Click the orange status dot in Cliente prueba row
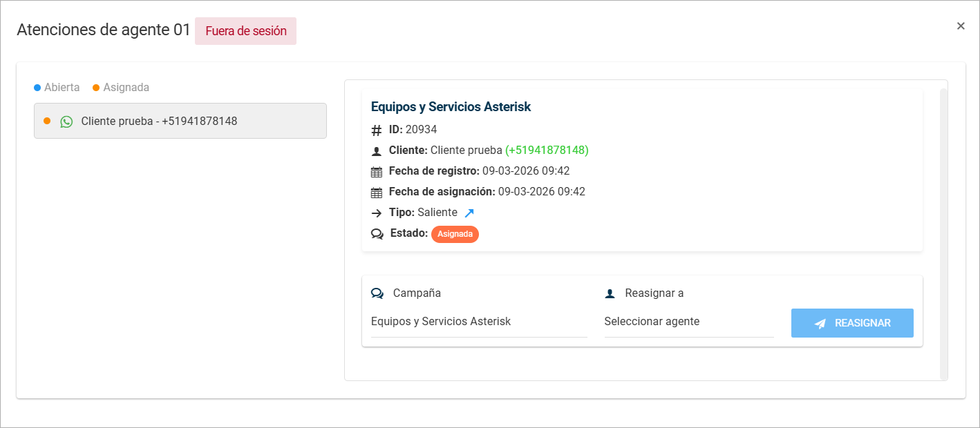 coord(47,121)
